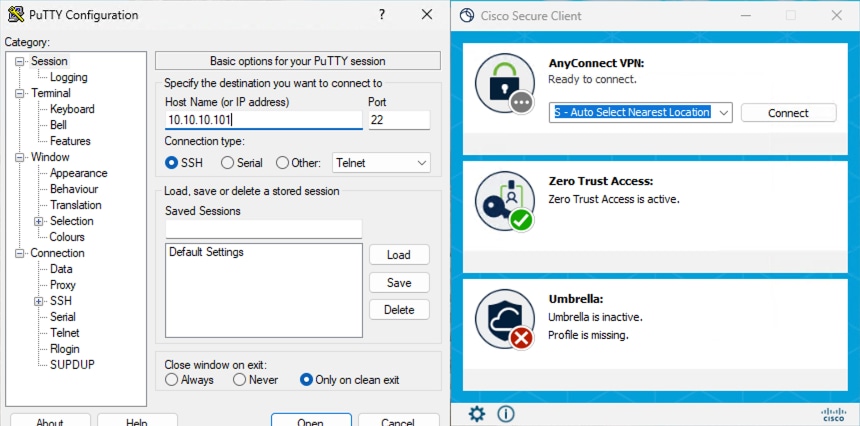Collapse the Connection tree node
The image size is (860, 426).
[20, 253]
